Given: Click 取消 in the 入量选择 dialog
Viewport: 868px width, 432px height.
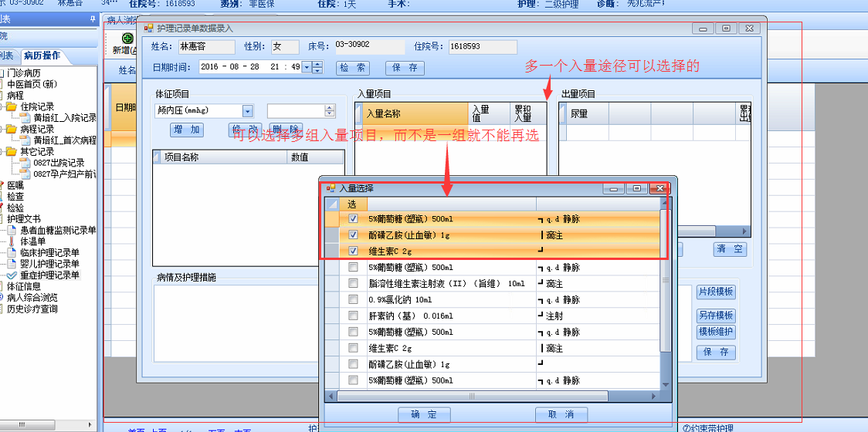Looking at the screenshot, I should click(561, 414).
